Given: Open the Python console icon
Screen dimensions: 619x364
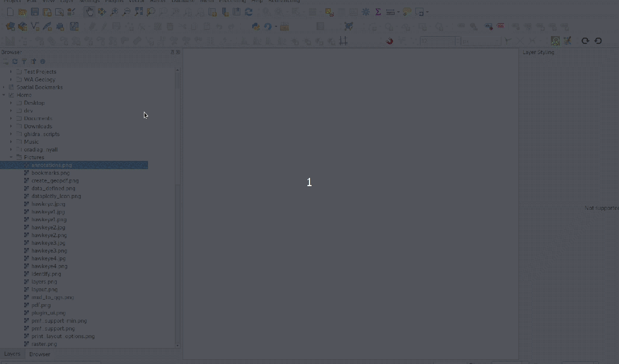Looking at the screenshot, I should pyautogui.click(x=255, y=26).
